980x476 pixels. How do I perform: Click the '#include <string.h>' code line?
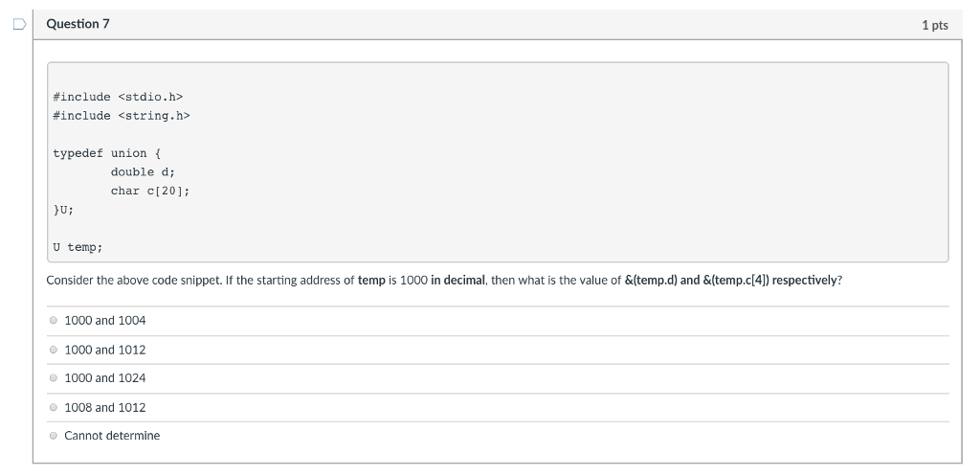pos(122,116)
